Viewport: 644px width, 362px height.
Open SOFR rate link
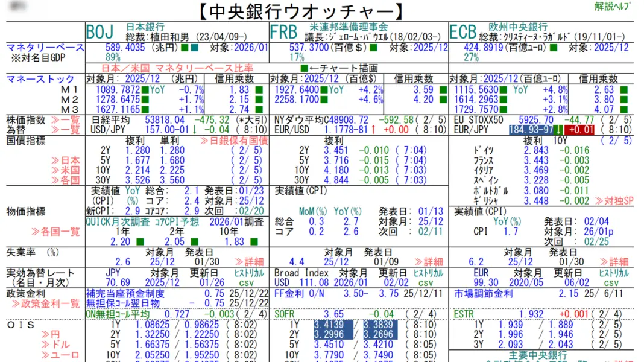point(284,314)
